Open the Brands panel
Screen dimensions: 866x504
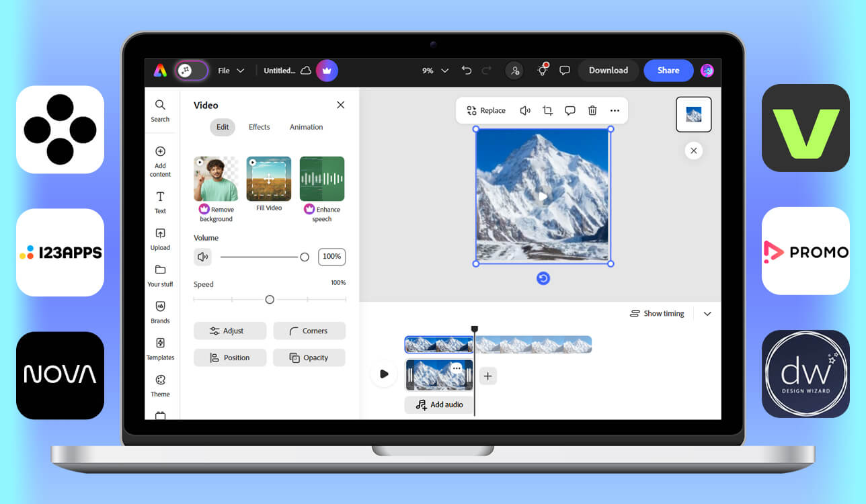(160, 312)
